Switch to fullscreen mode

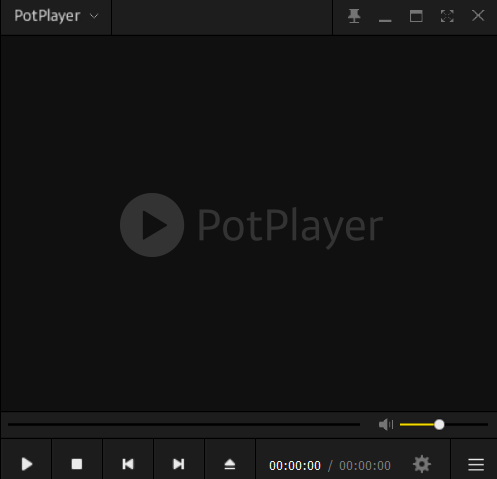[x=447, y=16]
